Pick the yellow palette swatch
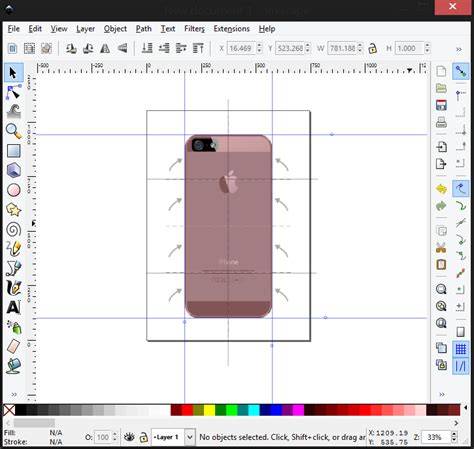The image size is (474, 449). pyautogui.click(x=209, y=410)
